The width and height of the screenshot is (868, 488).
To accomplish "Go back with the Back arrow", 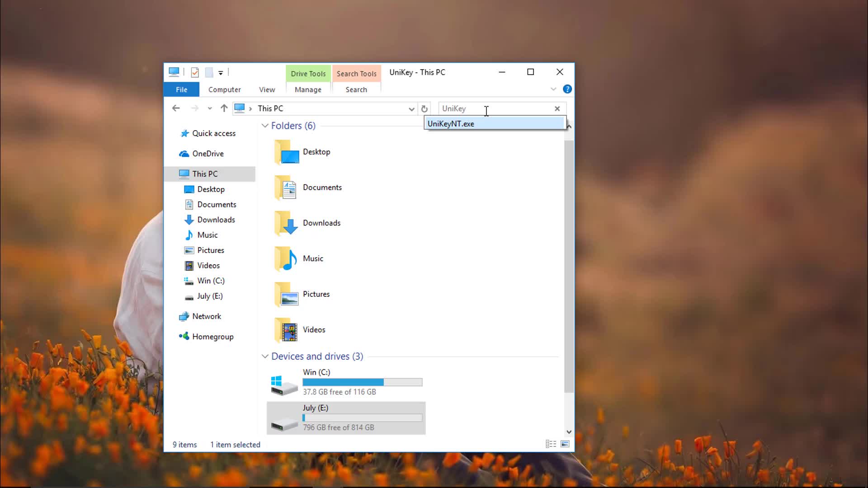I will (x=176, y=108).
